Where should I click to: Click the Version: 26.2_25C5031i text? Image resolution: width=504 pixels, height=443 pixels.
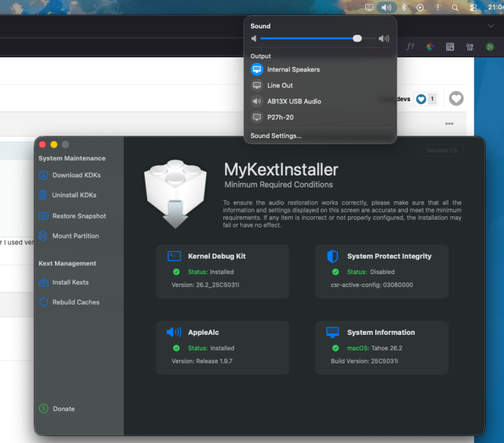[205, 285]
